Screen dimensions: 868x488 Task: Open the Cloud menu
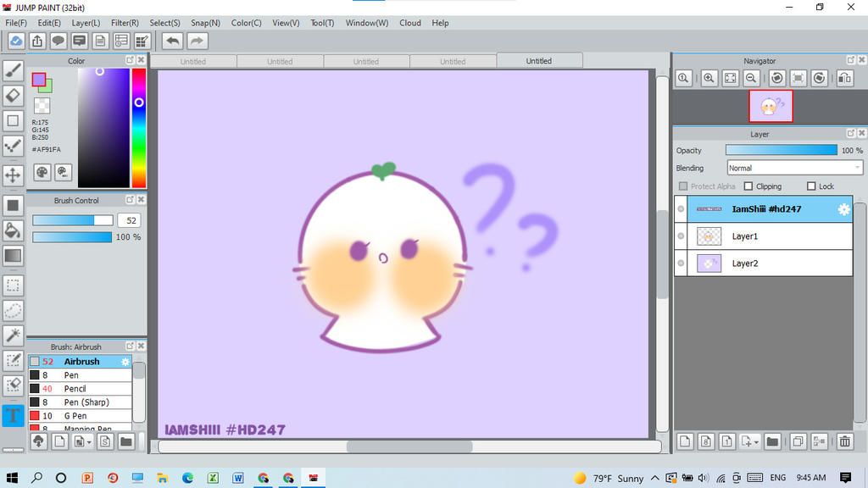(410, 23)
